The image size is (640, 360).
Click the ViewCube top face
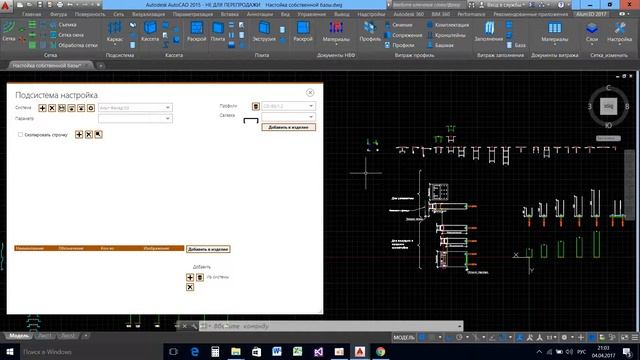(x=608, y=107)
